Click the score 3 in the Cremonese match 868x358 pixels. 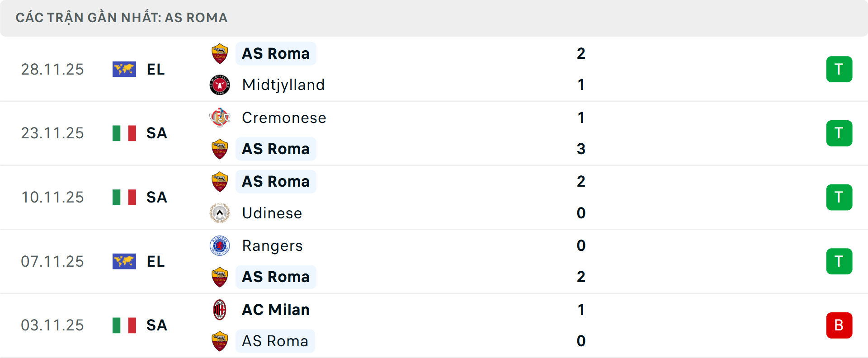pos(581,149)
